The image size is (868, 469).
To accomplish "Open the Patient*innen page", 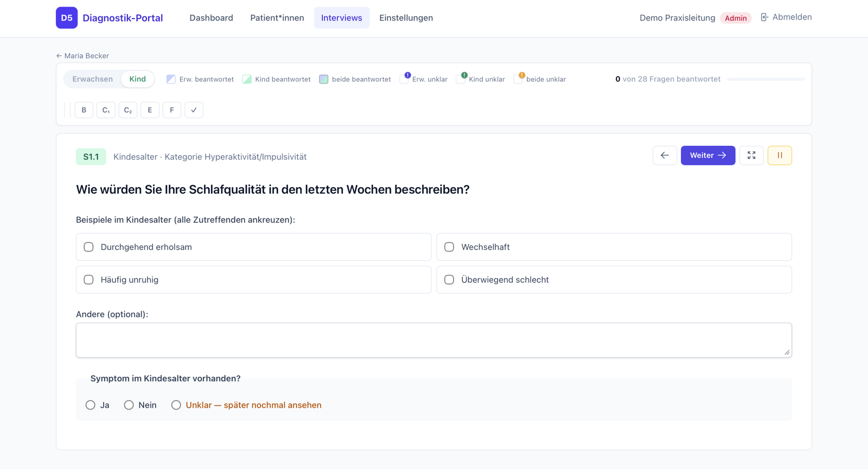I will [277, 18].
